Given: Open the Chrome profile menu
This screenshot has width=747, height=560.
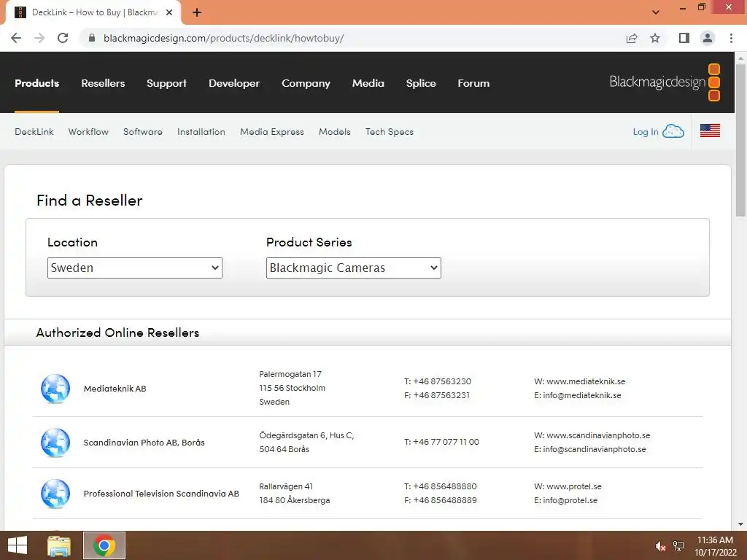Looking at the screenshot, I should [708, 38].
